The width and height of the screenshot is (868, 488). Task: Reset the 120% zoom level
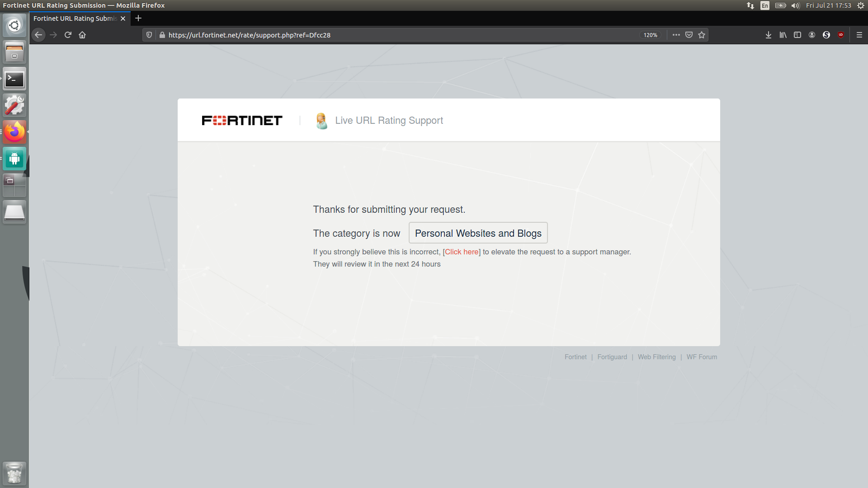651,35
